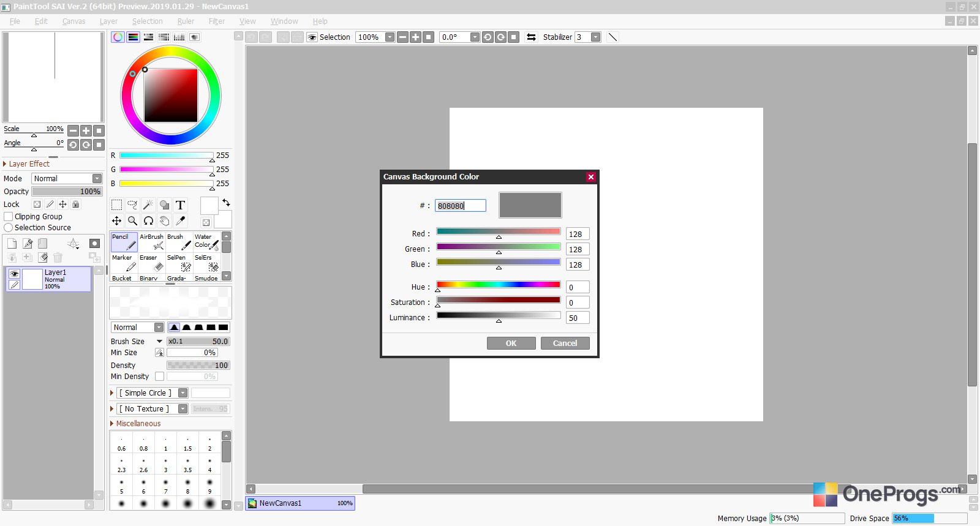The width and height of the screenshot is (980, 526).
Task: Select the Lasso tool
Action: (132, 205)
